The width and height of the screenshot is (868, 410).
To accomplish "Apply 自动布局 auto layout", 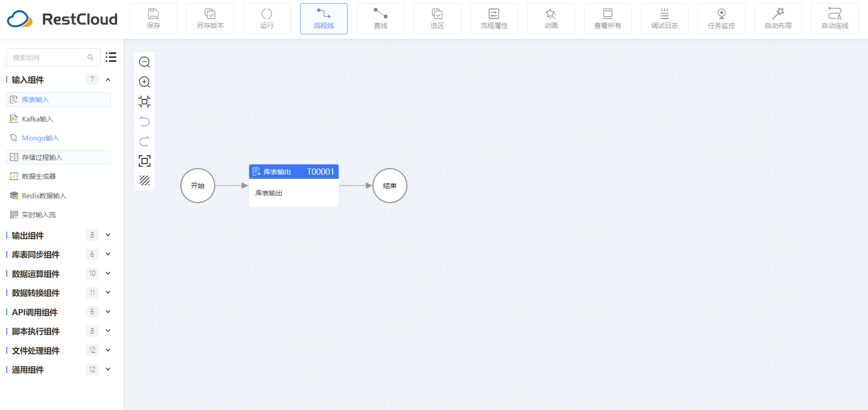I will 778,19.
